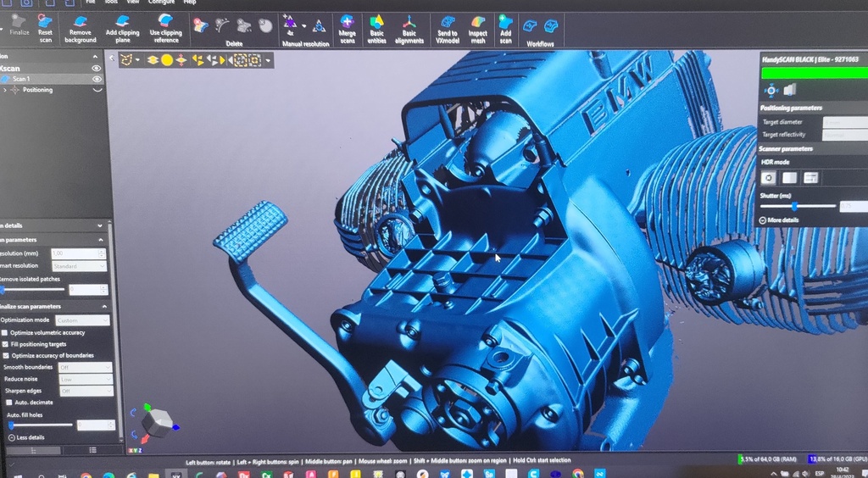The width and height of the screenshot is (868, 478).
Task: Select Scan 1 in the tree
Action: click(51, 79)
